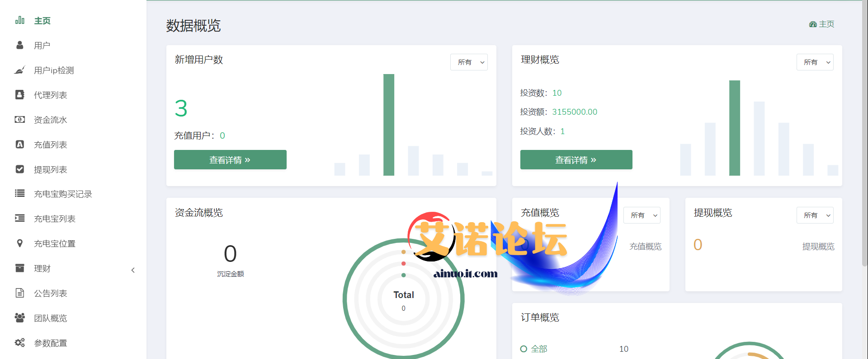Open the 所有 dropdown in 提现概览 card
The height and width of the screenshot is (359, 868).
pos(815,215)
